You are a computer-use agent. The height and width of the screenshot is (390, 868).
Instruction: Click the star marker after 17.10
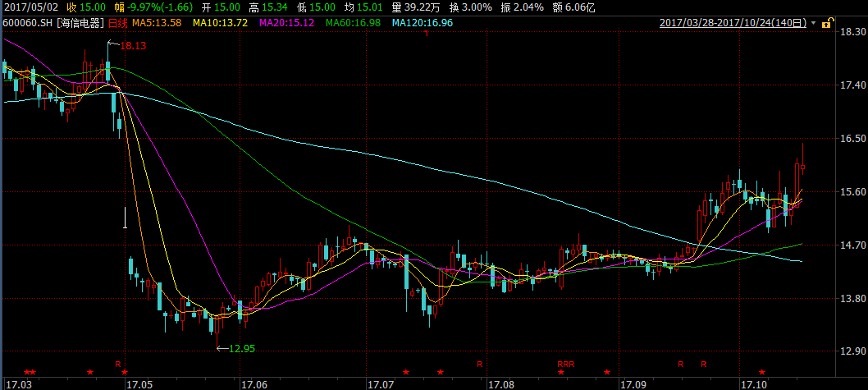(x=761, y=372)
